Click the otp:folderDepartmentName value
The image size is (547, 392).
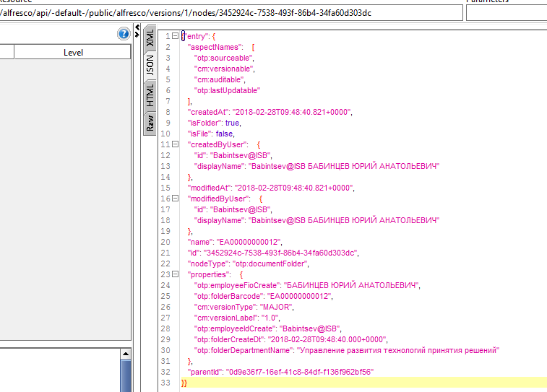397,350
